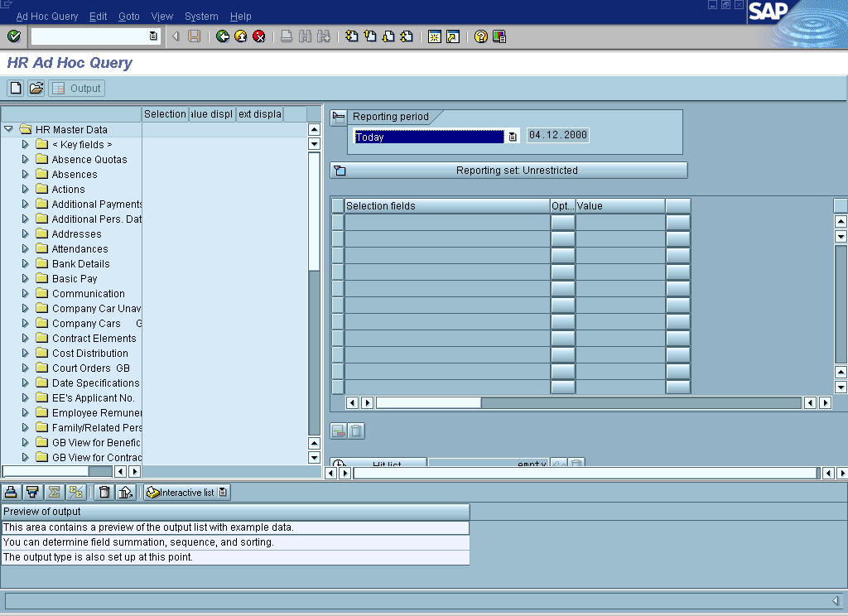The image size is (848, 616).
Task: Click the Find next binoculars icon
Action: coord(324,36)
